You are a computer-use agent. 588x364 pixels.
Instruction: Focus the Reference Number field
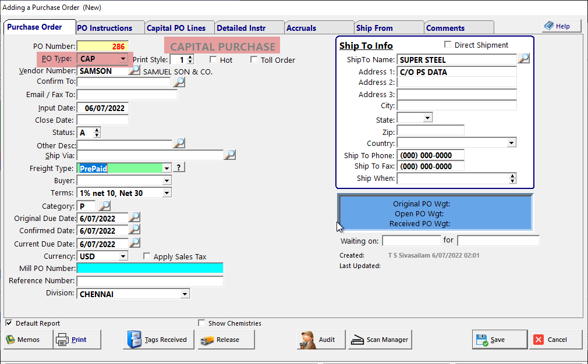(150, 281)
